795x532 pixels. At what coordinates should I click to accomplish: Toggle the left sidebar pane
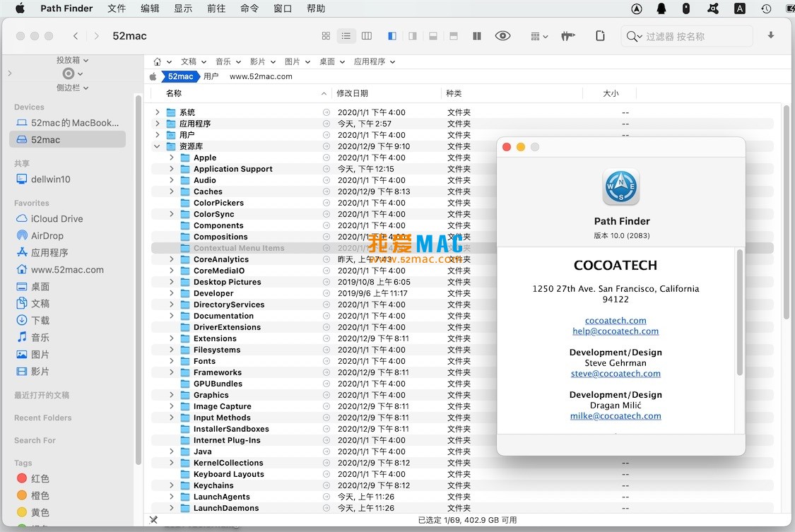(x=392, y=36)
